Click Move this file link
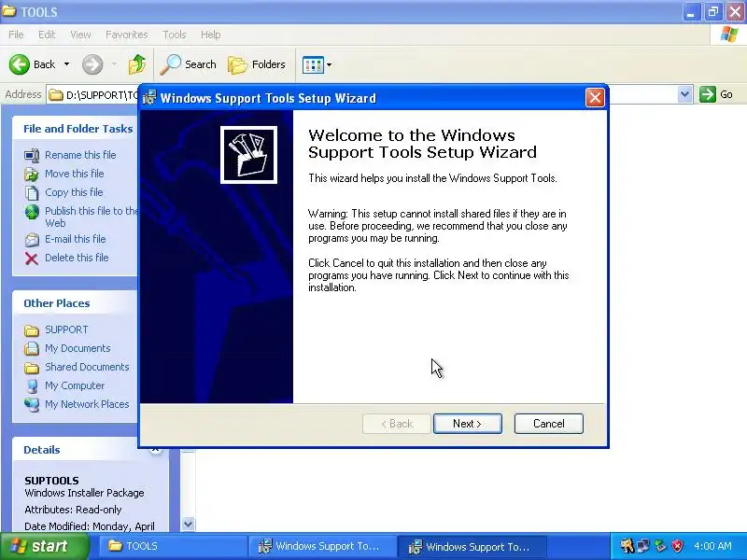The image size is (747, 560). [x=75, y=174]
